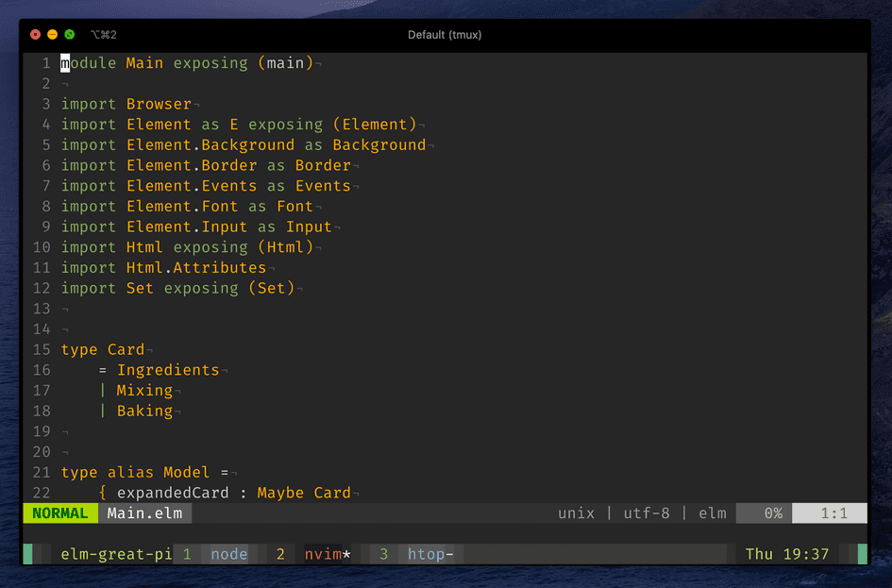Select the active nvim window tab
Viewport: 892px width, 588px height.
[328, 554]
